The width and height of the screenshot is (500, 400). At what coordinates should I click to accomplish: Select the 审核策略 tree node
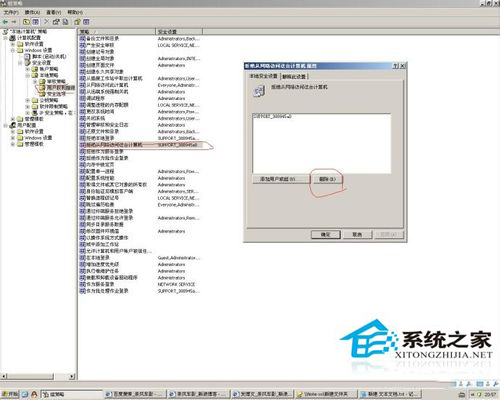coord(56,81)
